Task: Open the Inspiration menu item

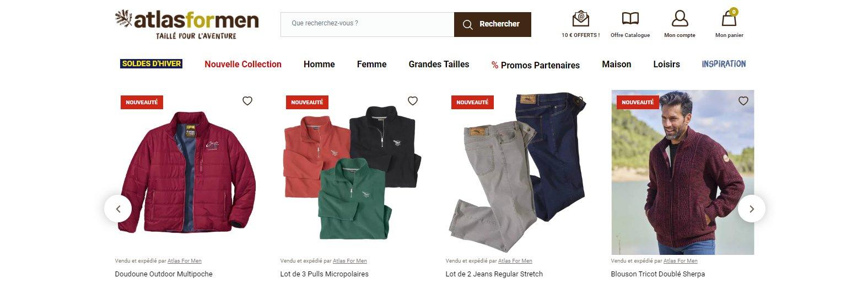Action: 724,64
